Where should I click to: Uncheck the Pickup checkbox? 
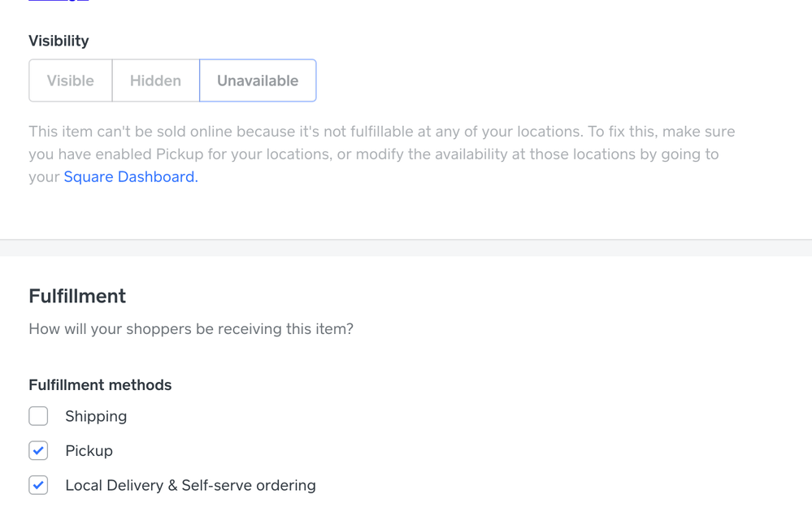point(38,450)
